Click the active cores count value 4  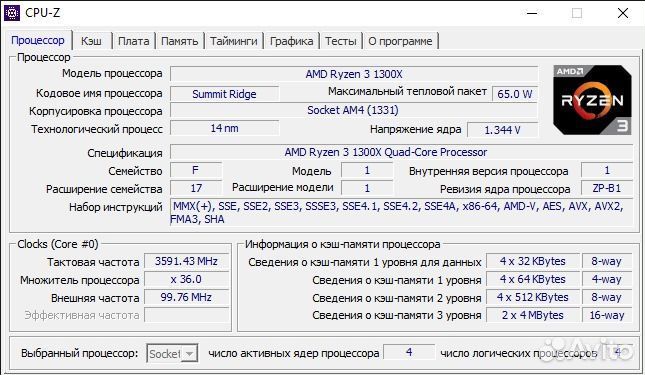pyautogui.click(x=409, y=352)
